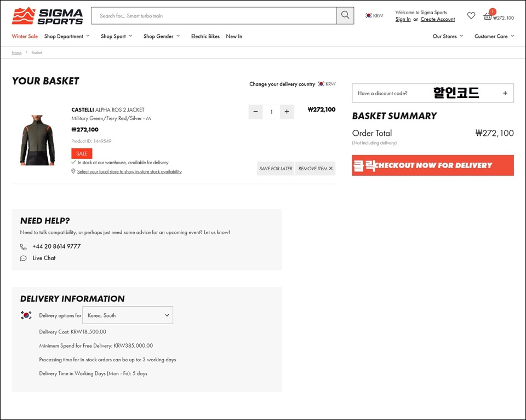Click the Create Account link

point(438,20)
